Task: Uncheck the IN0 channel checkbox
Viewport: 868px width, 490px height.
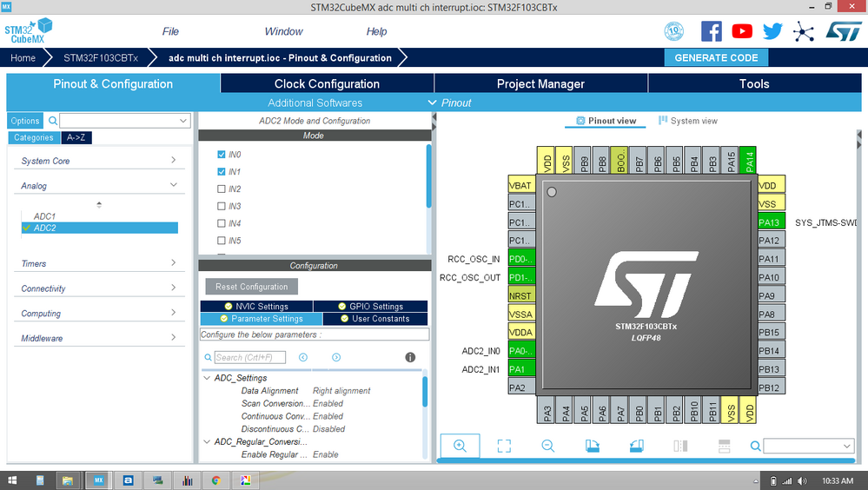Action: pos(222,155)
